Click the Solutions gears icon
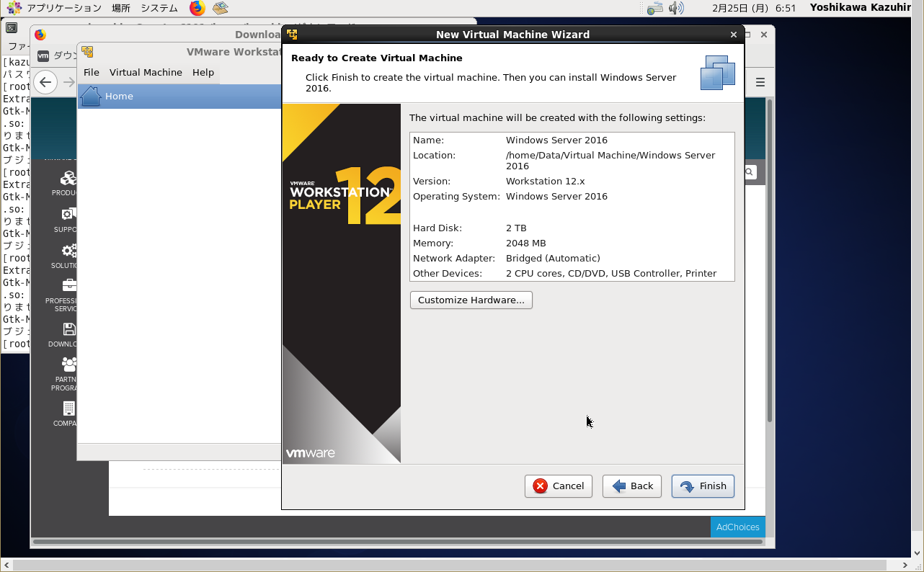 (x=68, y=251)
